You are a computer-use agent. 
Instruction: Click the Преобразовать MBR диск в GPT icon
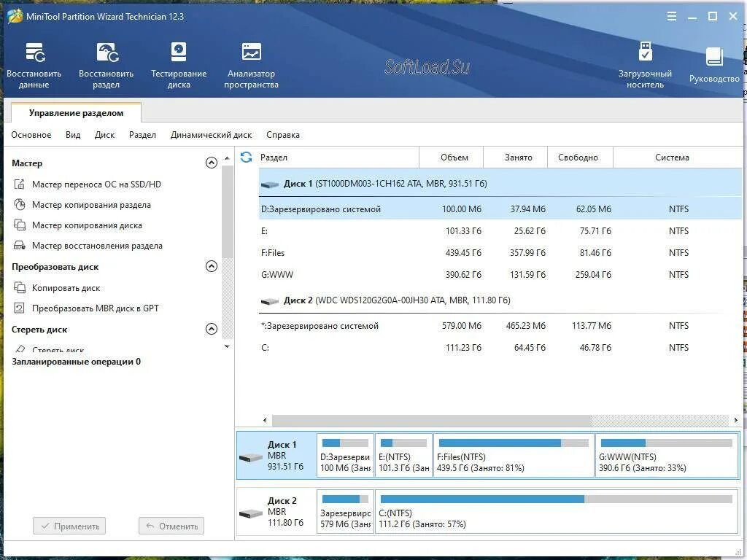pos(20,308)
